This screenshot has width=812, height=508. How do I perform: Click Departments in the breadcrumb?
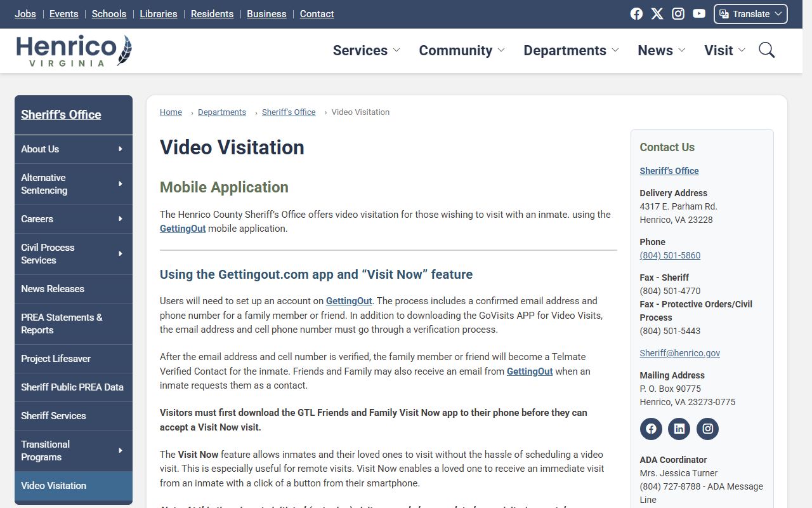coord(222,112)
